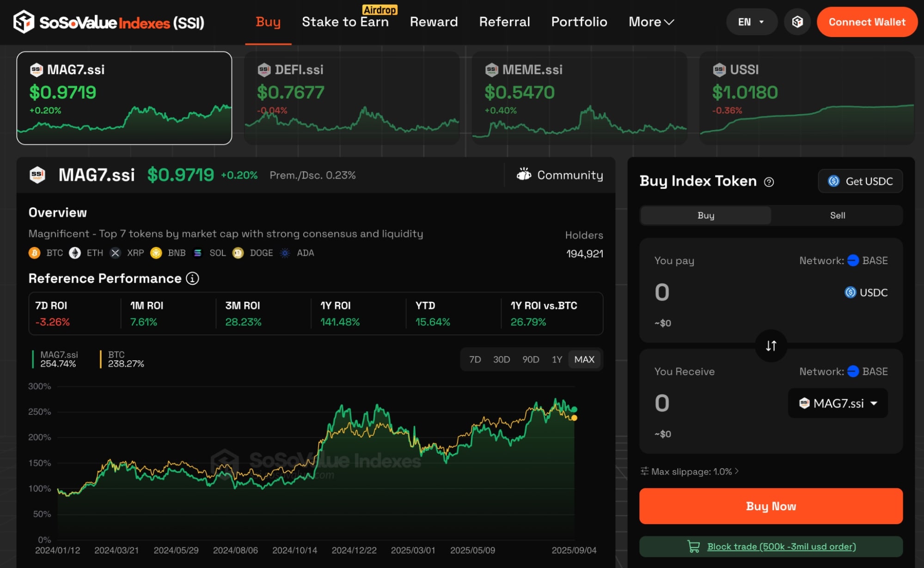Select the 1Y chart range
The height and width of the screenshot is (568, 924).
point(557,359)
